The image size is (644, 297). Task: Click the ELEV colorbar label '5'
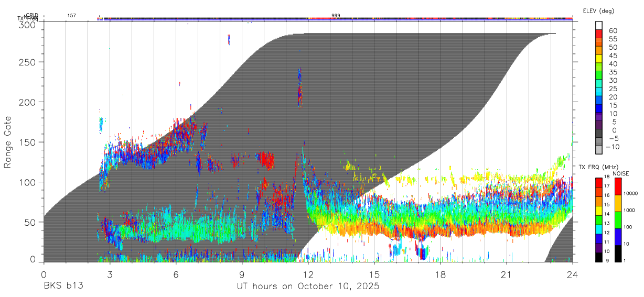tap(615, 122)
